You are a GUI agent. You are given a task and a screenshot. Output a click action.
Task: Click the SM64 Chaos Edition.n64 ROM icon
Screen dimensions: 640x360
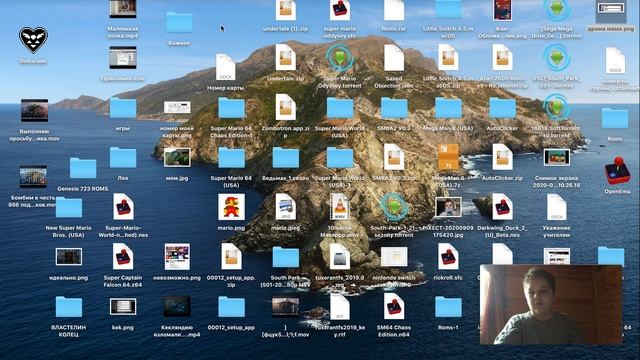tap(394, 307)
